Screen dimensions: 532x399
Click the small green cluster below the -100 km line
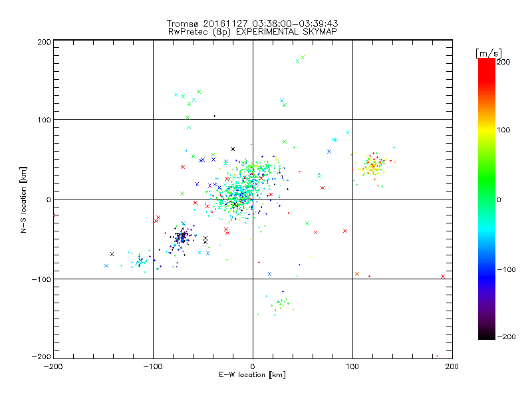280,304
